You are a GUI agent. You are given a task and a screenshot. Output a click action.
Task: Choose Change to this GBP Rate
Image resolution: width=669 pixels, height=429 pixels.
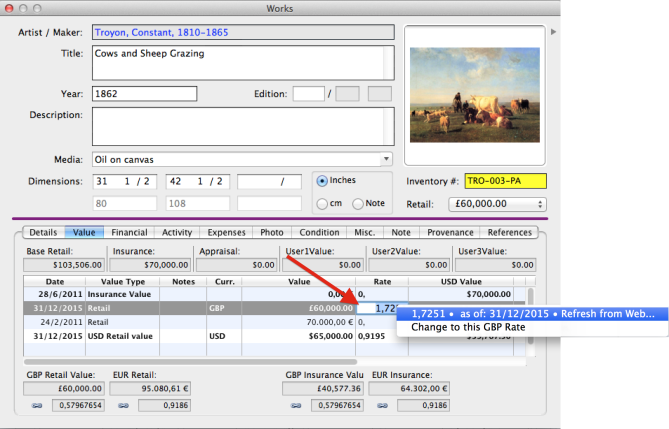(467, 328)
